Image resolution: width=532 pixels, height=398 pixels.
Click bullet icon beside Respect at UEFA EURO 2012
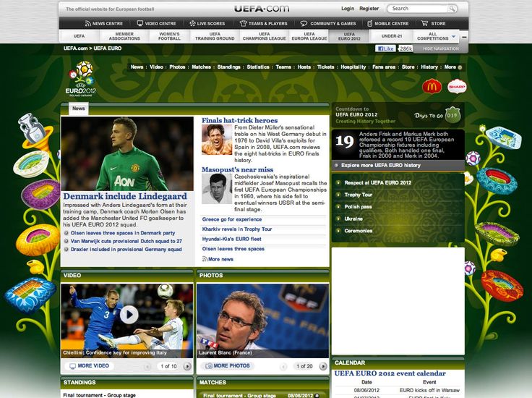pos(338,182)
